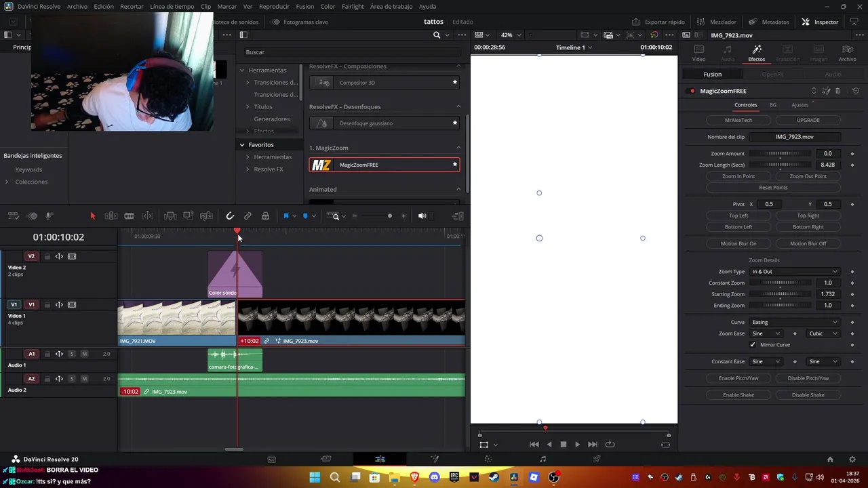Viewport: 868px width, 488px height.
Task: Select the Fusion effects subtab
Action: (x=712, y=75)
